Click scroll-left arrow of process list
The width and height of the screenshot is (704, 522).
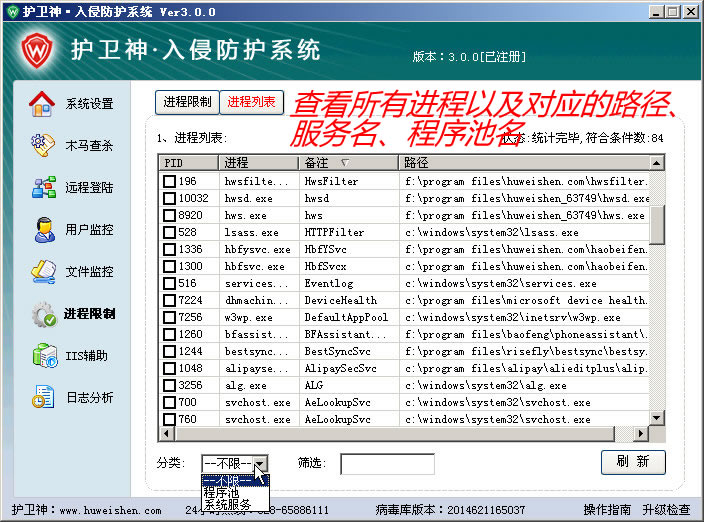tap(167, 434)
